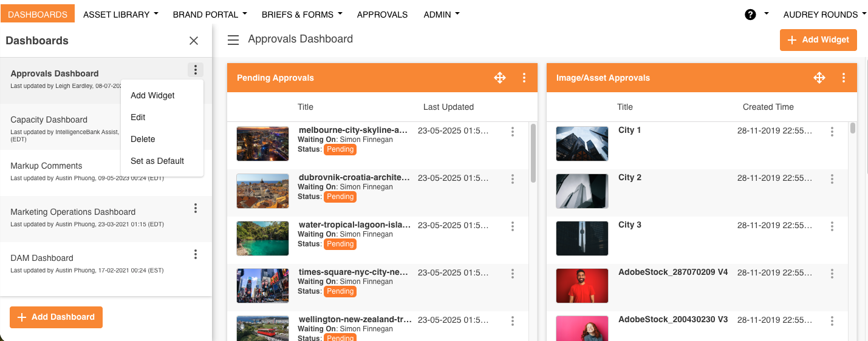Open row options for City 3 asset
Screen dimensions: 868x341
click(832, 226)
